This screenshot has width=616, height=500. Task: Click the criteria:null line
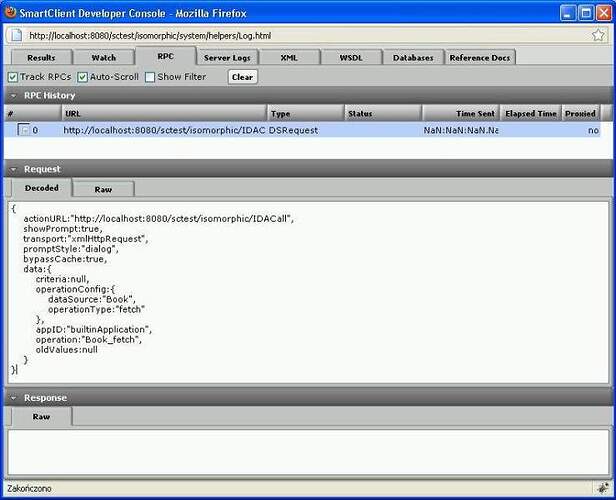[x=62, y=279]
